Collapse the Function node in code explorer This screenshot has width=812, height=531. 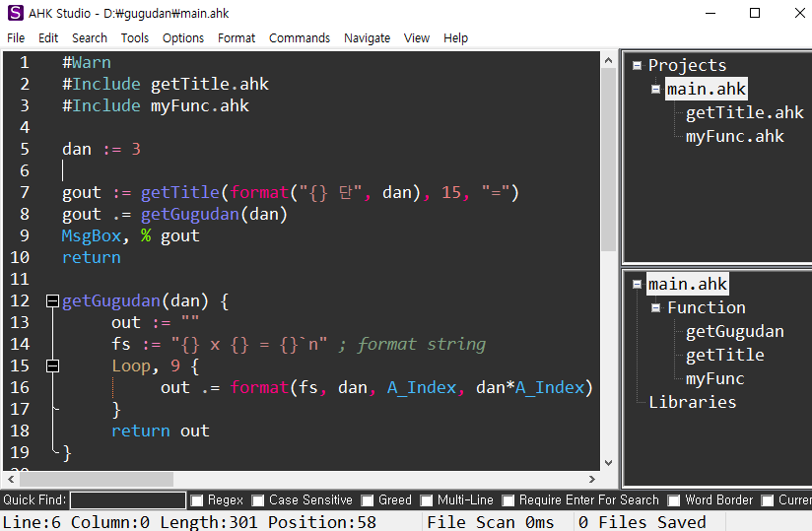(656, 308)
